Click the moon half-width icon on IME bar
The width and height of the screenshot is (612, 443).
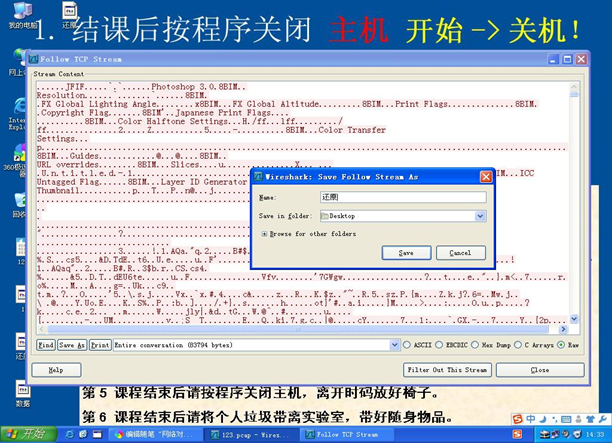point(543,419)
